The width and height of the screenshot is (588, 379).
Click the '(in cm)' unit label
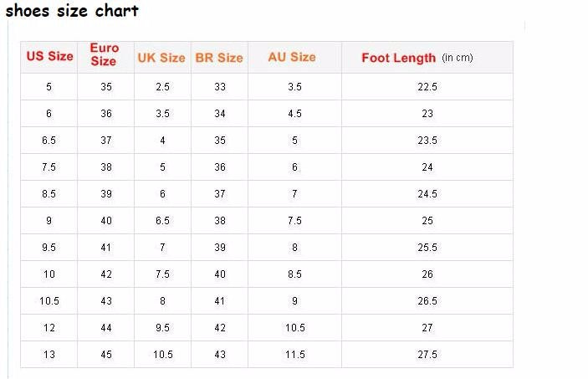(x=458, y=58)
